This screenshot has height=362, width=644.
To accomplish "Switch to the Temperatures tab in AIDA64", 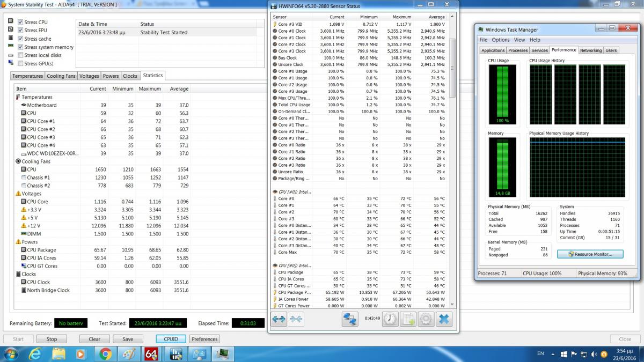I will point(28,76).
